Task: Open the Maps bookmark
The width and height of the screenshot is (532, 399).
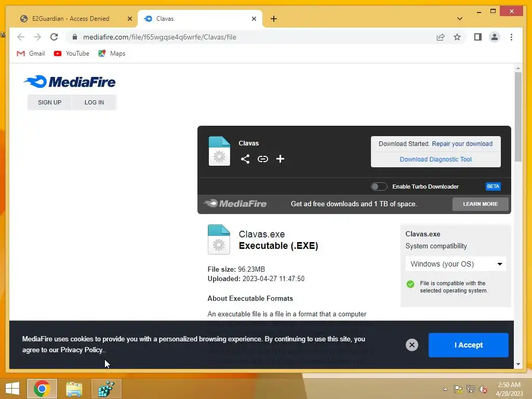Action: [112, 54]
